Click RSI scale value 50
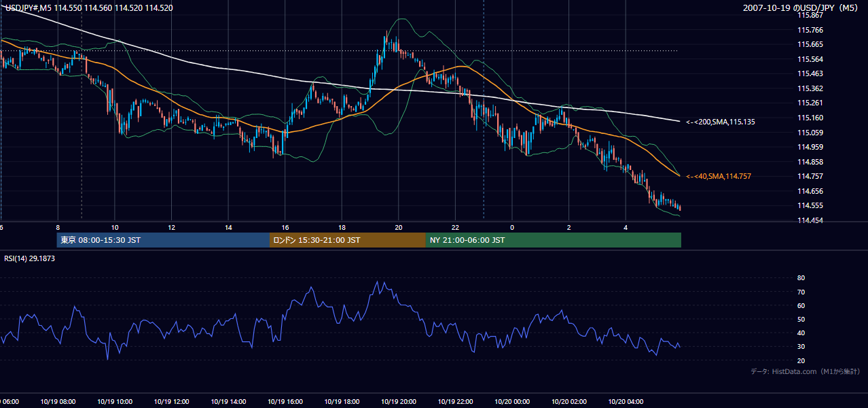The height and width of the screenshot is (408, 868). (x=801, y=320)
